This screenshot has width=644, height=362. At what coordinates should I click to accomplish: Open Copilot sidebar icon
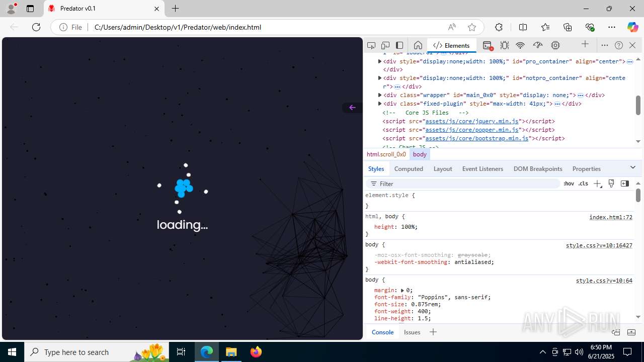coord(632,27)
